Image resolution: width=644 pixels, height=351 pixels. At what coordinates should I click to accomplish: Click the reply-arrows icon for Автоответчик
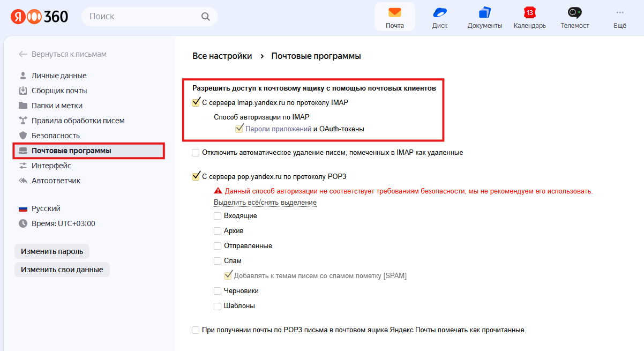point(23,181)
